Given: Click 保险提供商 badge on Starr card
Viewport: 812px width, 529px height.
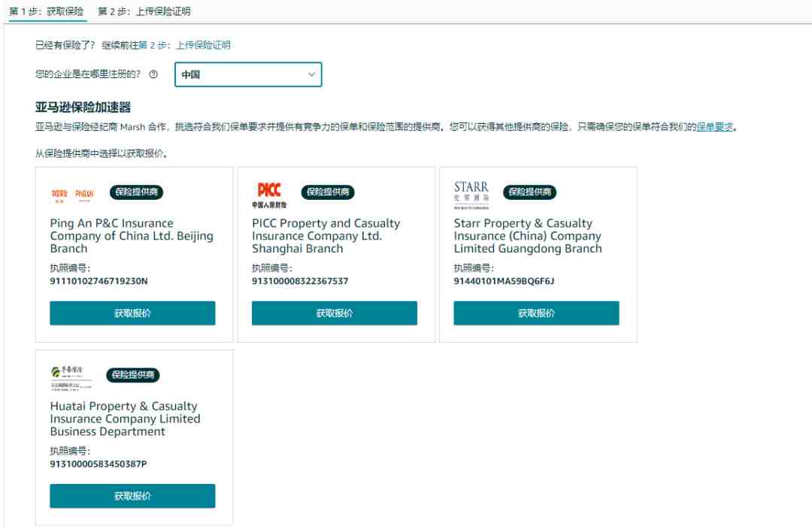Looking at the screenshot, I should pyautogui.click(x=530, y=192).
